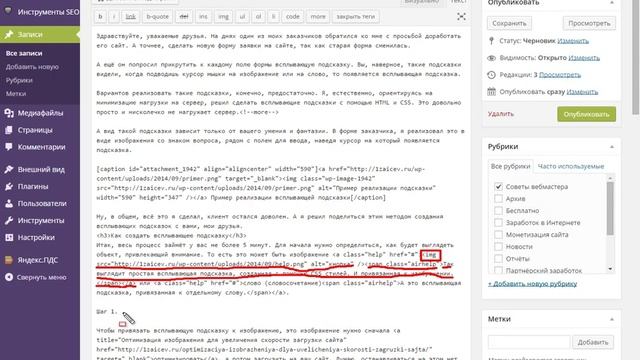Open Метки submenu item in sidebar
This screenshot has height=360, width=640.
point(16,93)
